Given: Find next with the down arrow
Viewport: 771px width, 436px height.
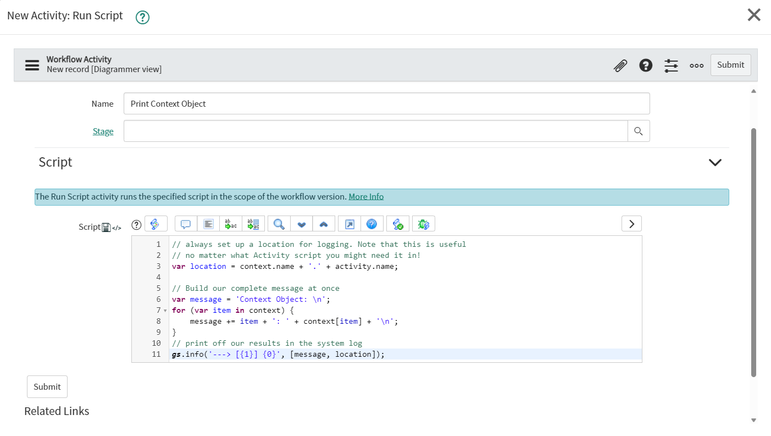Looking at the screenshot, I should click(x=301, y=224).
